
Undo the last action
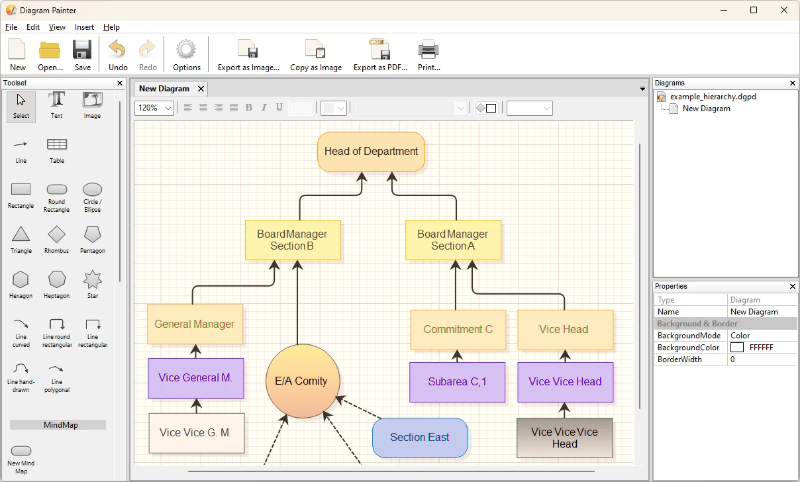pos(118,55)
